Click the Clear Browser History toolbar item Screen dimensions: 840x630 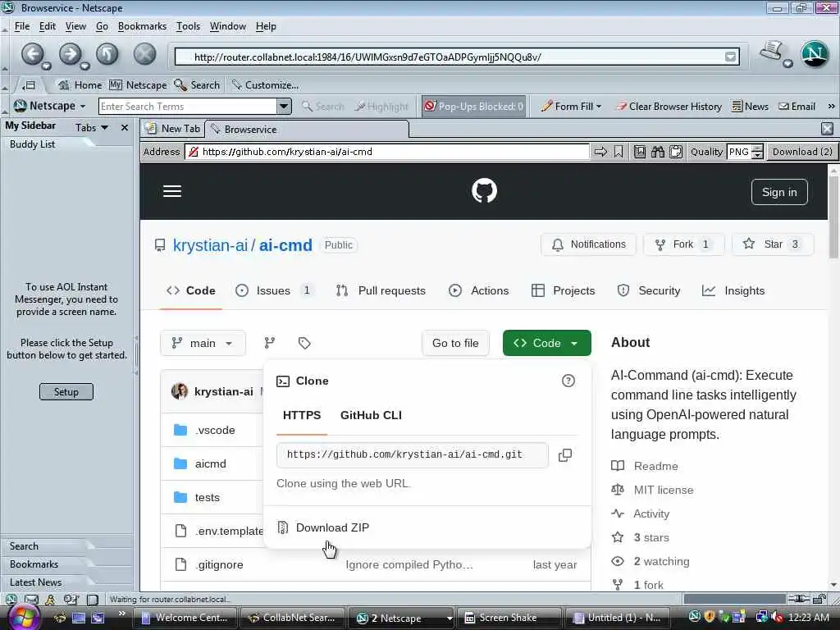pos(668,106)
